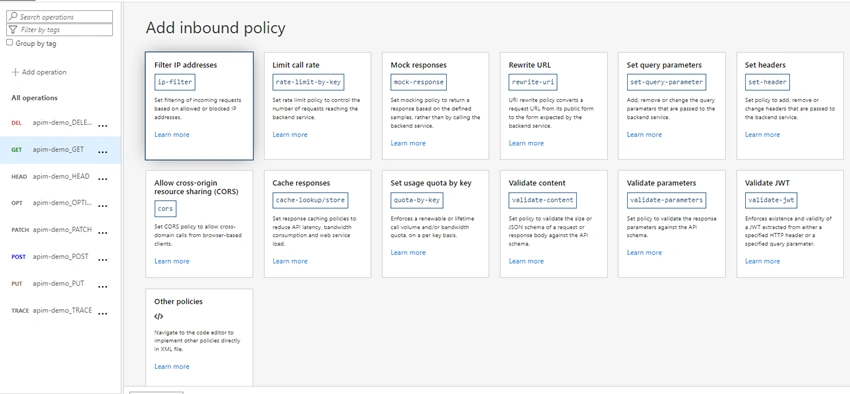Select the apim-demo_POST operation
Image resolution: width=850 pixels, height=394 pixels.
pos(60,257)
